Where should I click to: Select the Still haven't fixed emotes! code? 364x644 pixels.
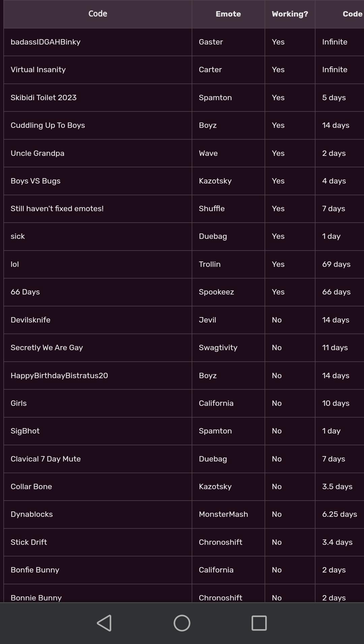click(57, 208)
